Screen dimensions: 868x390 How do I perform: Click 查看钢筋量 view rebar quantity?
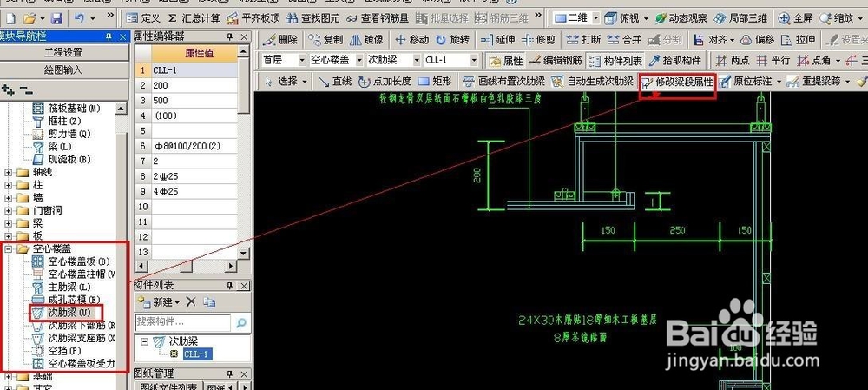[378, 19]
